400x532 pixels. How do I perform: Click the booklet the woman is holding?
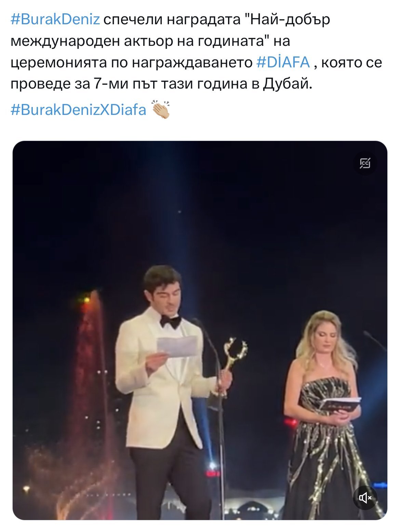339,405
